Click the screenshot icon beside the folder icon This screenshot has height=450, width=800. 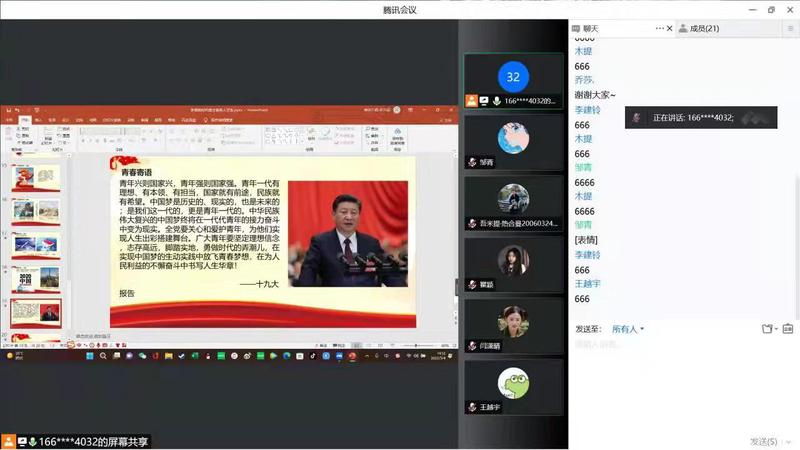click(788, 329)
